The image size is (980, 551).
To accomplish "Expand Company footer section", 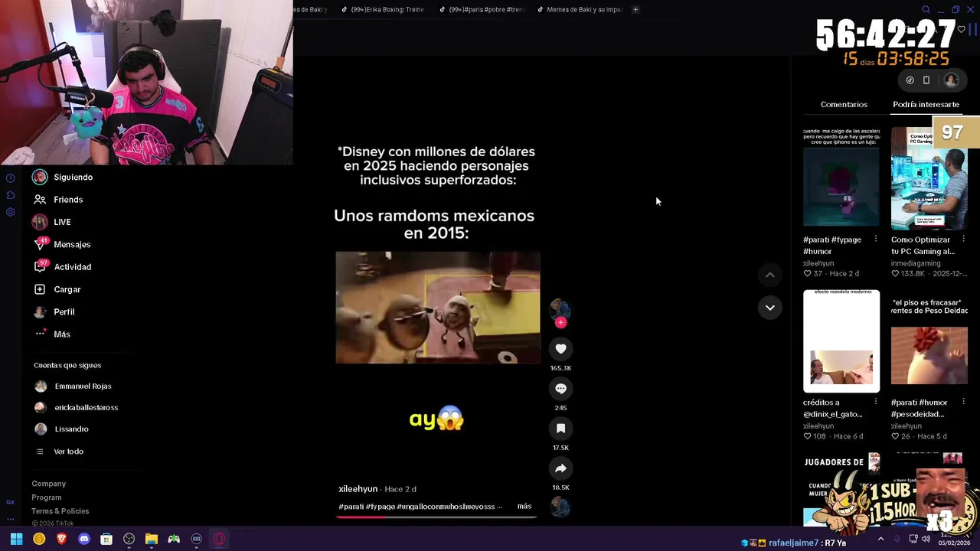I will click(49, 484).
